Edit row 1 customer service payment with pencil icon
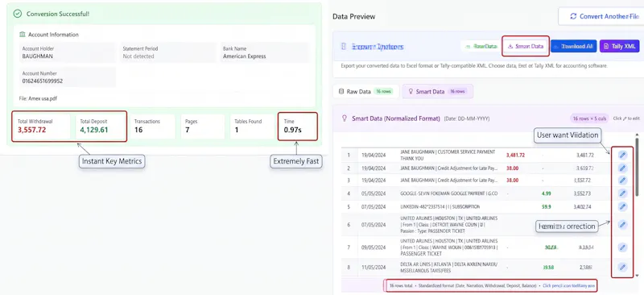The width and height of the screenshot is (644, 295). point(622,155)
